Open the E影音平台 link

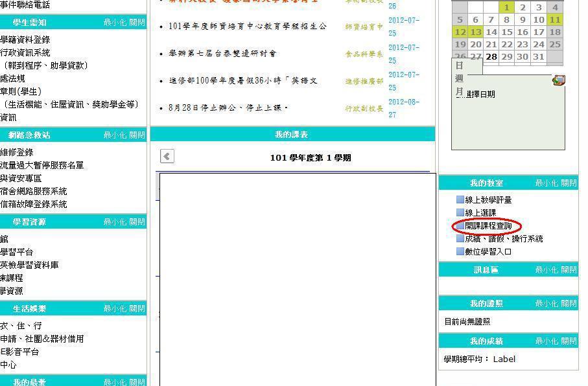click(x=19, y=352)
